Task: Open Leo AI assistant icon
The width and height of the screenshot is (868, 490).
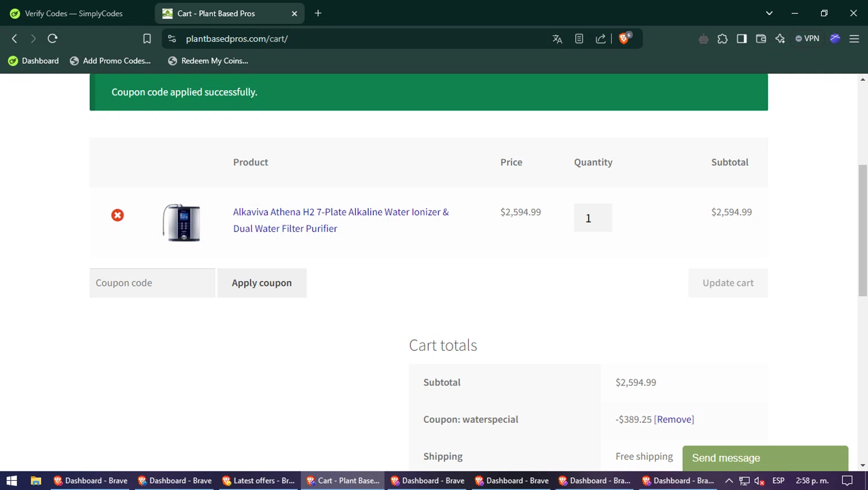Action: [780, 39]
